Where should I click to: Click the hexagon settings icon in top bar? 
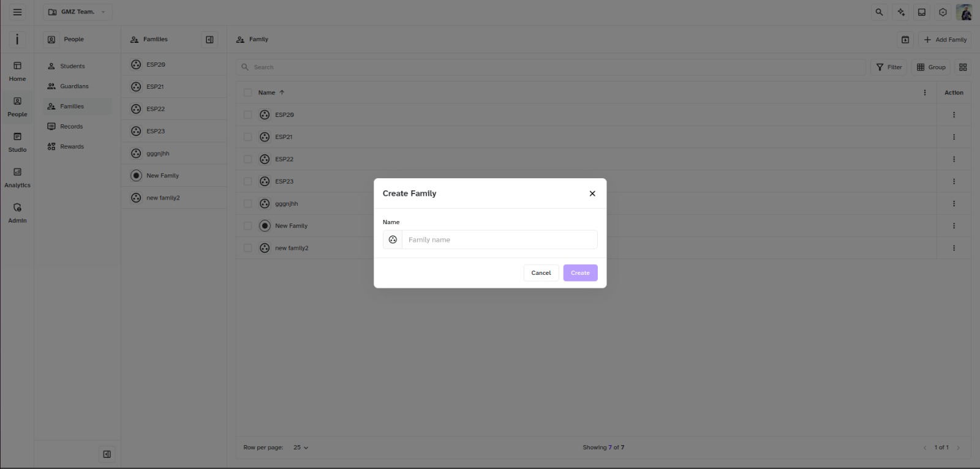click(943, 12)
